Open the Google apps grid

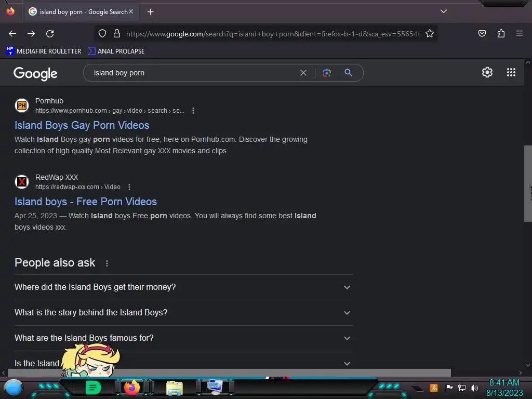click(x=511, y=72)
